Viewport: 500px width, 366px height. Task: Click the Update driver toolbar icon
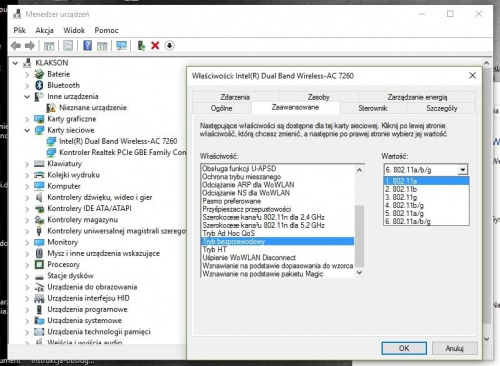141,46
